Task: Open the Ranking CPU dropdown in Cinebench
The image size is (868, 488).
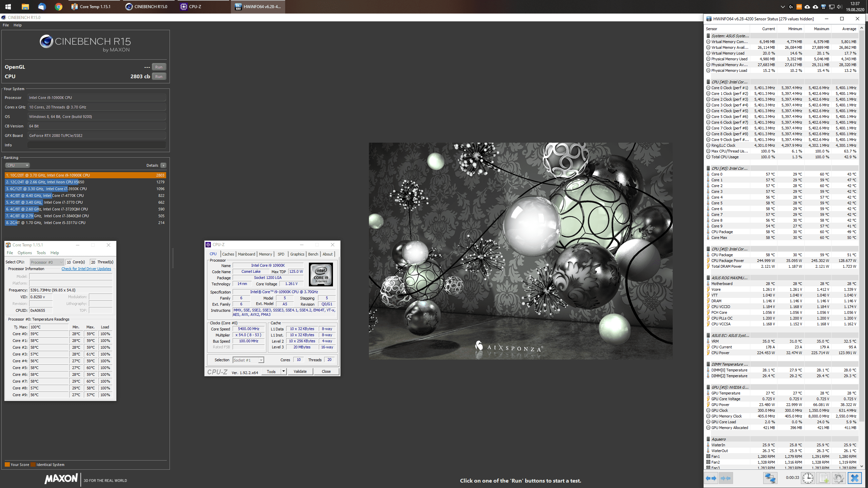Action: (x=18, y=165)
